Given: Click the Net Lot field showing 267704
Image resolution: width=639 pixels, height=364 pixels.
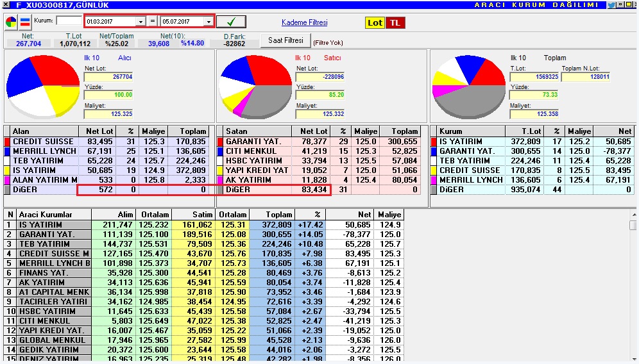Looking at the screenshot, I should tap(109, 76).
